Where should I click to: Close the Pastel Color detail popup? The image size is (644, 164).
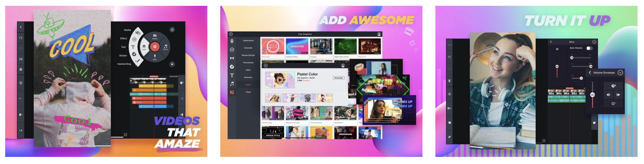click(x=265, y=66)
